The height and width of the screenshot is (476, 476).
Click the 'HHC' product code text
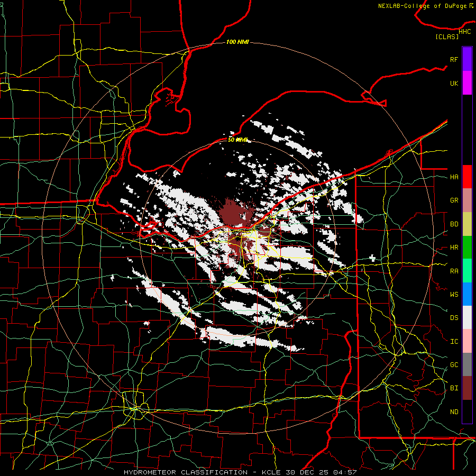464,32
